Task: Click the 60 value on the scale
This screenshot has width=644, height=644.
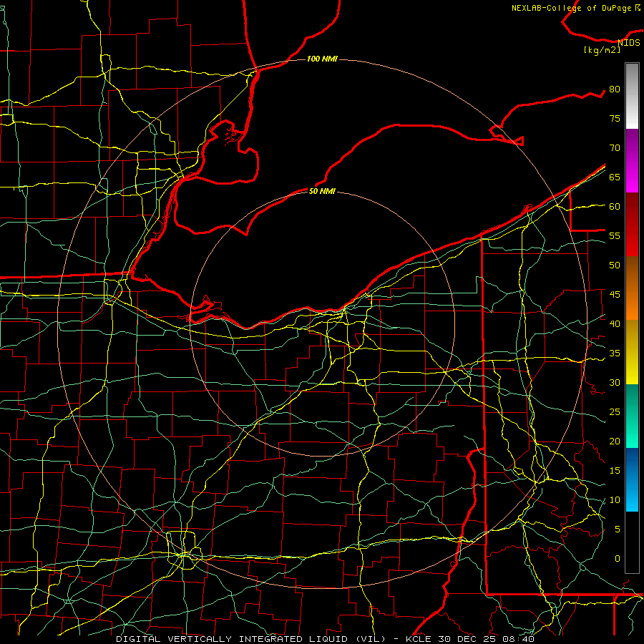Action: tap(615, 207)
